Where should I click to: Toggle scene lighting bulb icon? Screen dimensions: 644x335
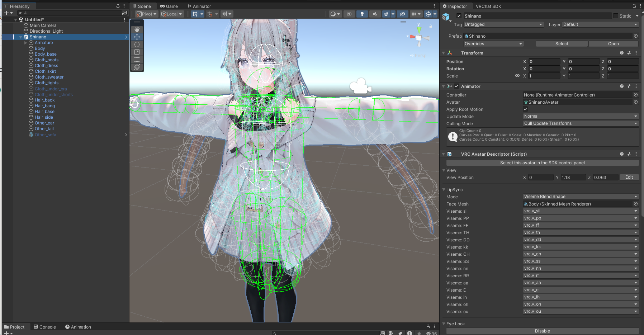tap(362, 14)
